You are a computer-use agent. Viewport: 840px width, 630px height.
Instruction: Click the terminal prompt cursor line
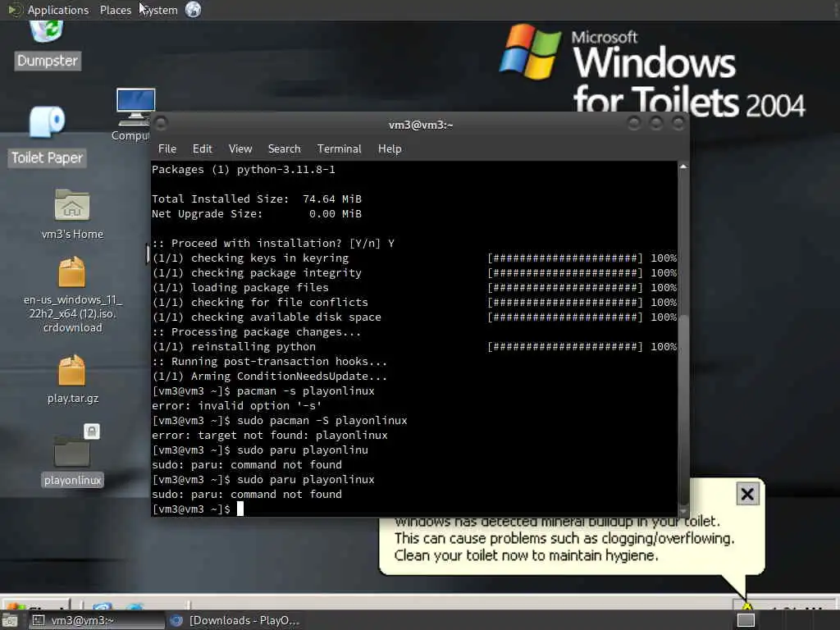[x=197, y=509]
